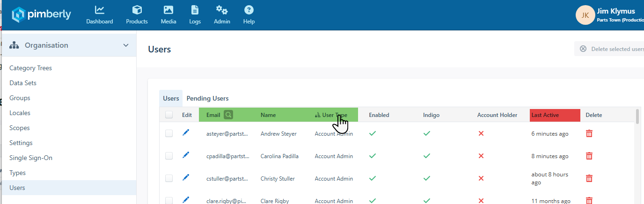Open the Media image icon
The width and height of the screenshot is (644, 204).
pos(168,10)
